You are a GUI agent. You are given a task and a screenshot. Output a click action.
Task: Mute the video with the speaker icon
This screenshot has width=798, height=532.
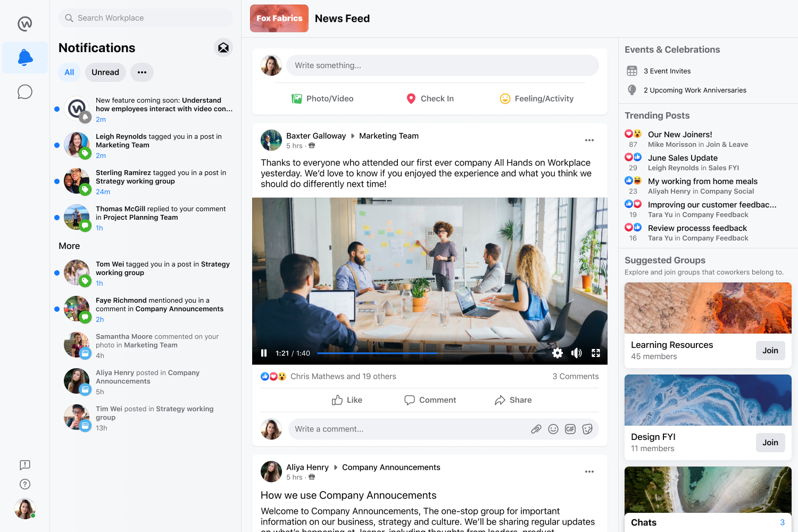[x=576, y=353]
